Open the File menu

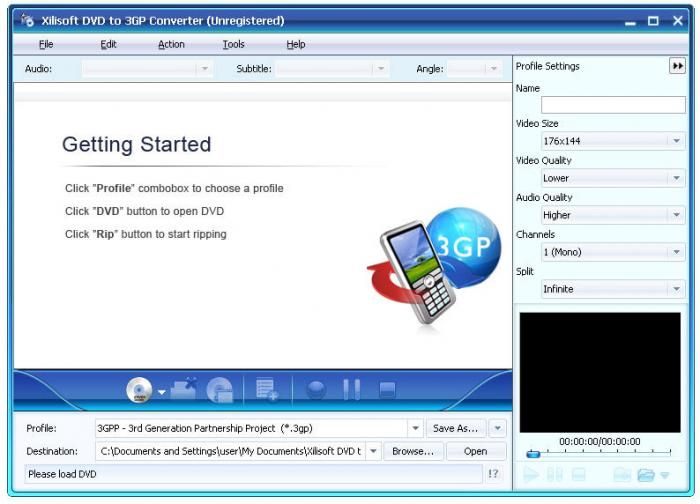(46, 44)
